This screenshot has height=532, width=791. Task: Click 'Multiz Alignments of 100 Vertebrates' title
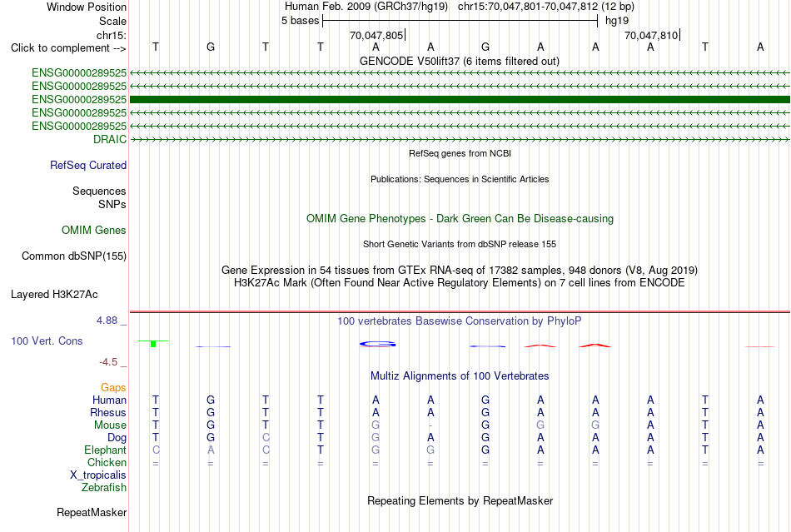pyautogui.click(x=460, y=376)
